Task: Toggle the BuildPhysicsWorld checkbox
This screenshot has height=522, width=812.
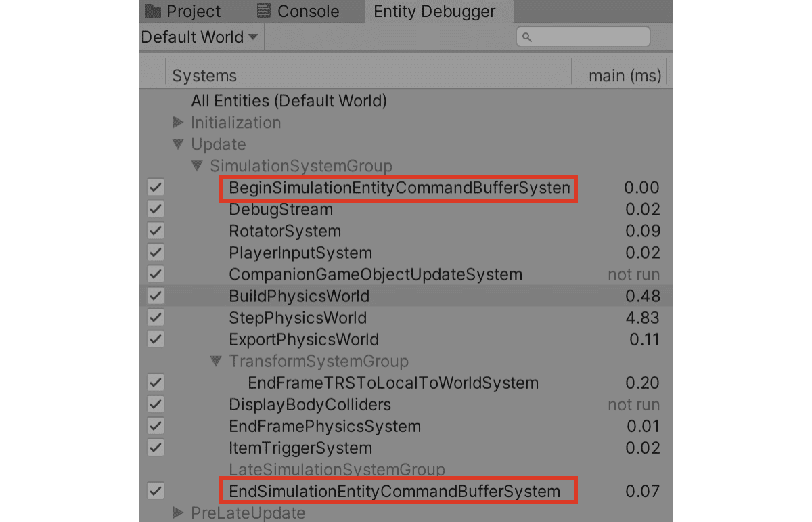Action: pyautogui.click(x=156, y=296)
